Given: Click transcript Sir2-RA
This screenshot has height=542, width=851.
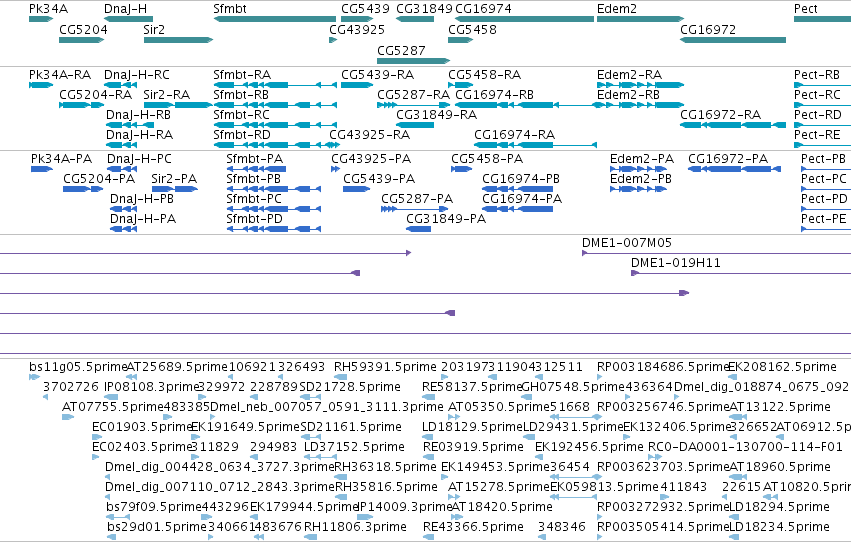Looking at the screenshot, I should point(178,105).
